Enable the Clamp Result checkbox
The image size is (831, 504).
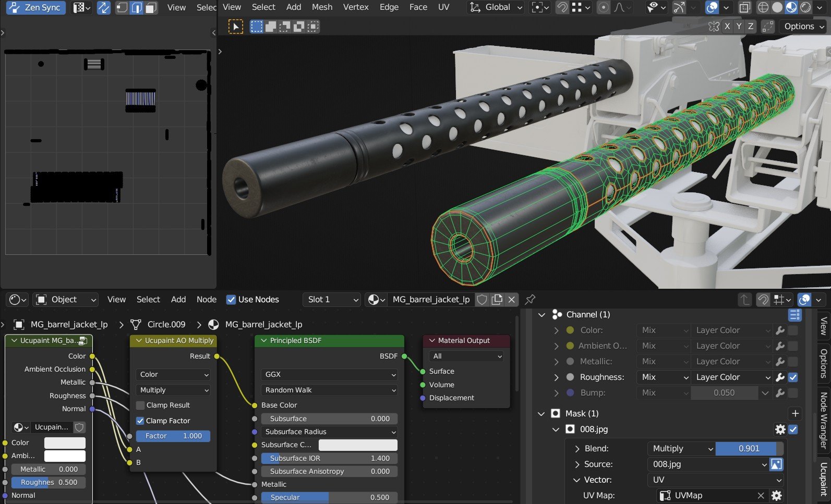click(140, 405)
